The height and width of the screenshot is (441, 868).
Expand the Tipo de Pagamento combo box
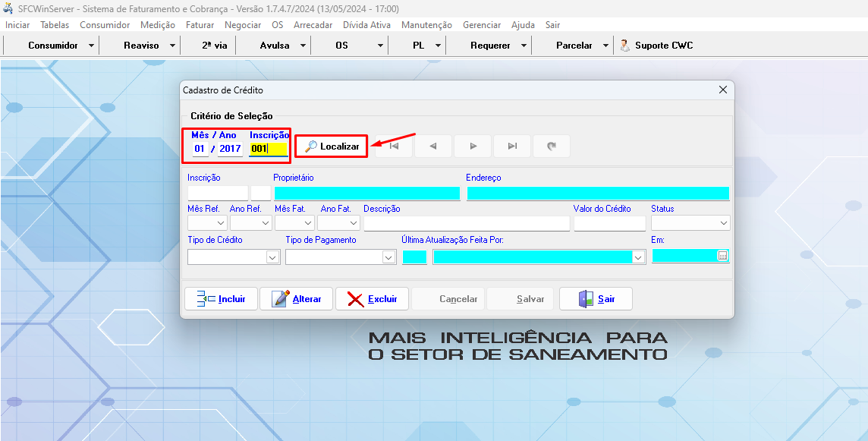pos(388,257)
